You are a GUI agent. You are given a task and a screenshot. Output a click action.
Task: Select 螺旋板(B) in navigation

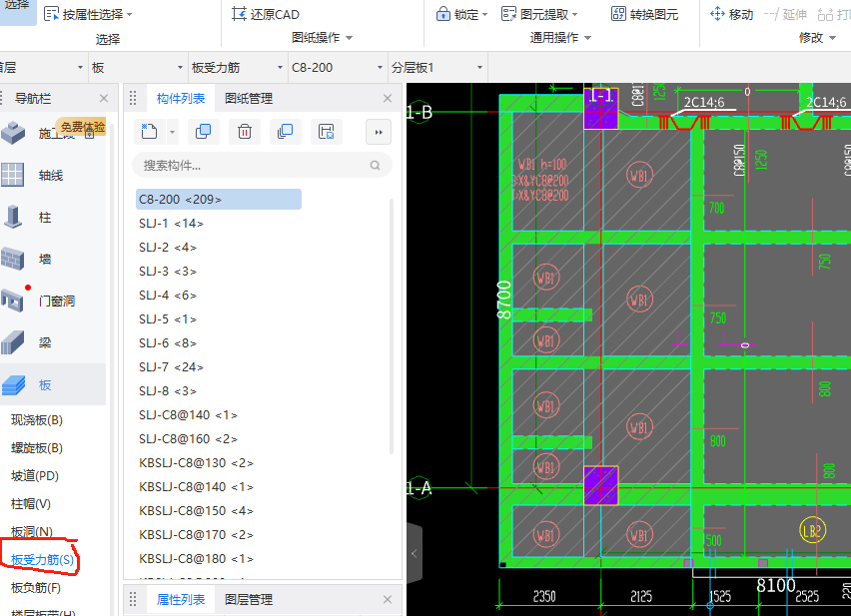point(37,448)
